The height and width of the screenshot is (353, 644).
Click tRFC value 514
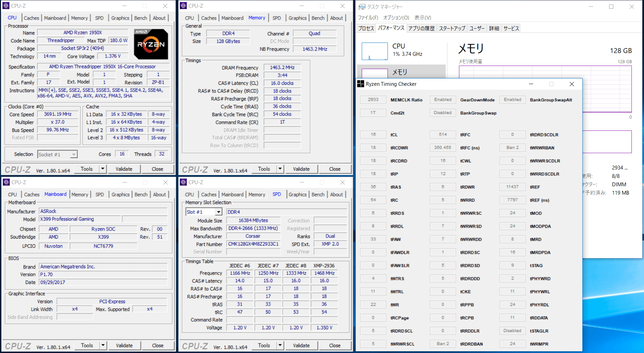pos(443,134)
